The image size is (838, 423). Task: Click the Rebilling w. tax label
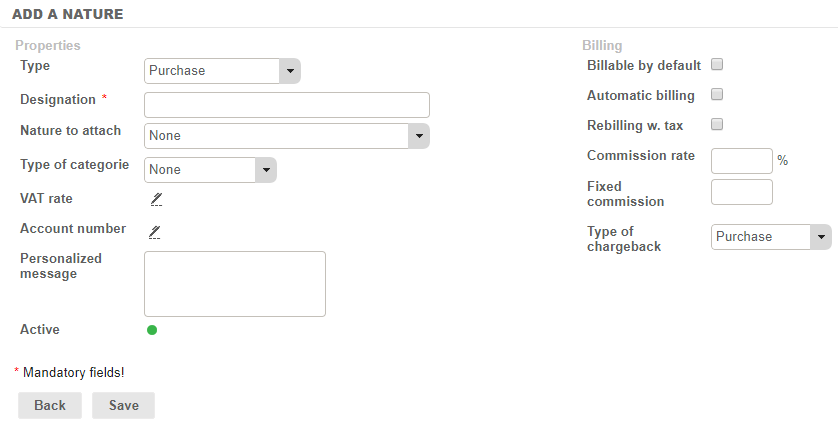point(635,126)
